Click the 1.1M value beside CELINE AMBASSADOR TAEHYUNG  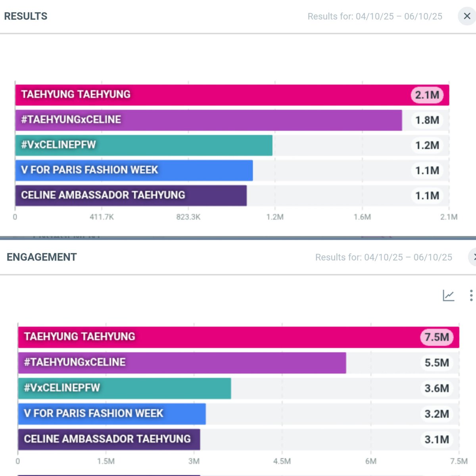point(427,196)
